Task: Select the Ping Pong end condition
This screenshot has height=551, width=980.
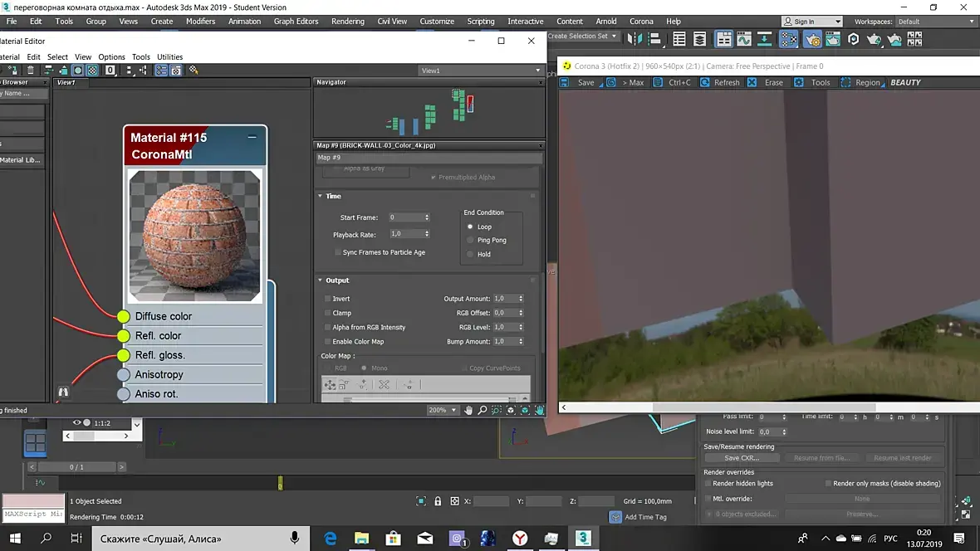Action: 470,241
